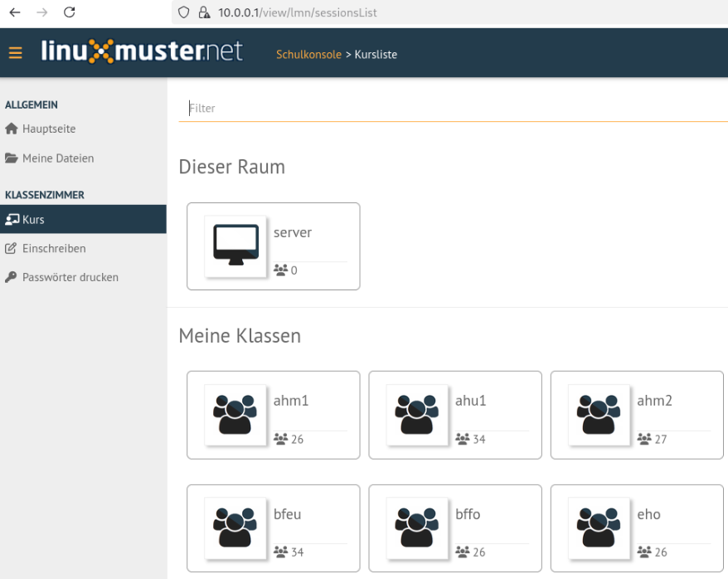
Task: Open the hamburger sidebar menu icon
Action: click(15, 53)
